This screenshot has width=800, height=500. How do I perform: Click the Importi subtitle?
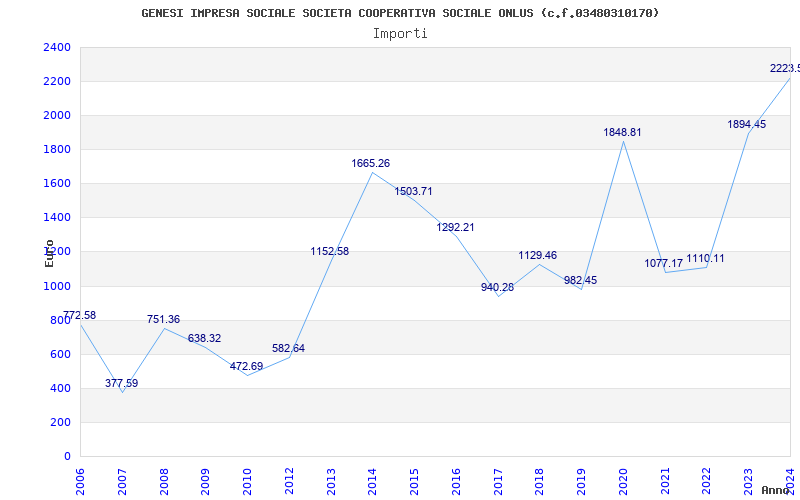point(400,34)
